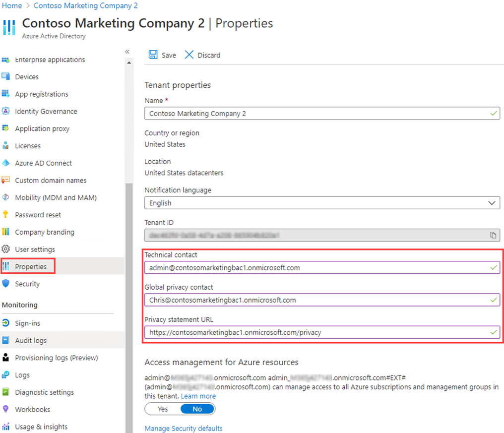Open the Learn more link
This screenshot has width=504, height=433.
pyautogui.click(x=198, y=396)
